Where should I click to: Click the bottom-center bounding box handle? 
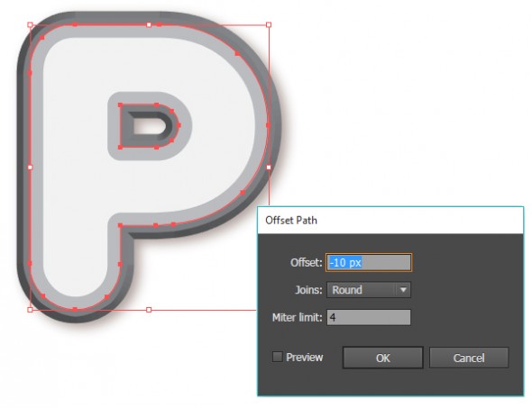(149, 310)
